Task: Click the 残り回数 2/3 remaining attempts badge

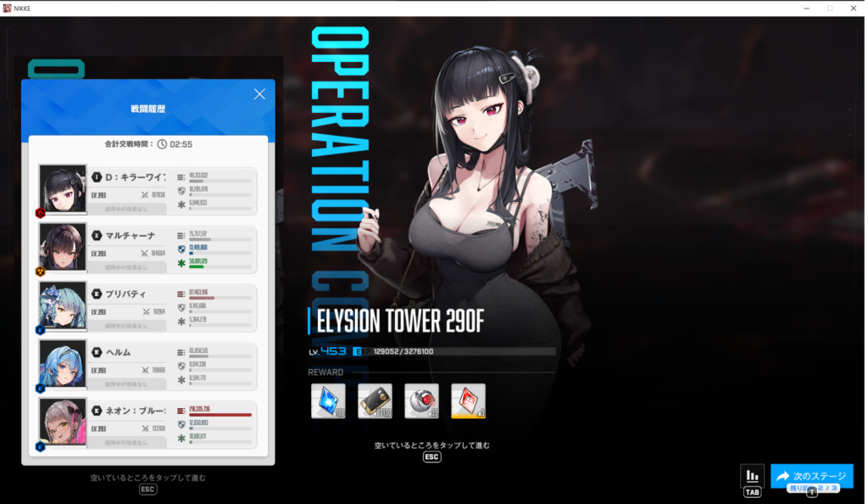Action: [813, 488]
